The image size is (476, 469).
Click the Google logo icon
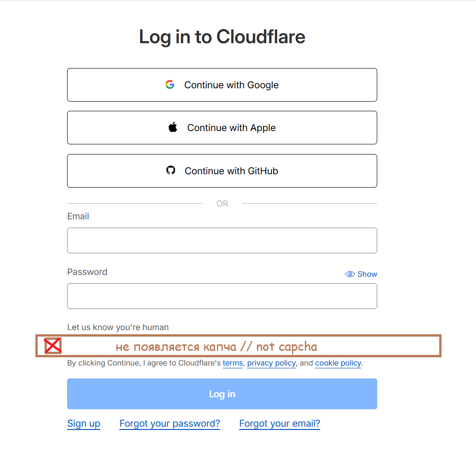170,85
